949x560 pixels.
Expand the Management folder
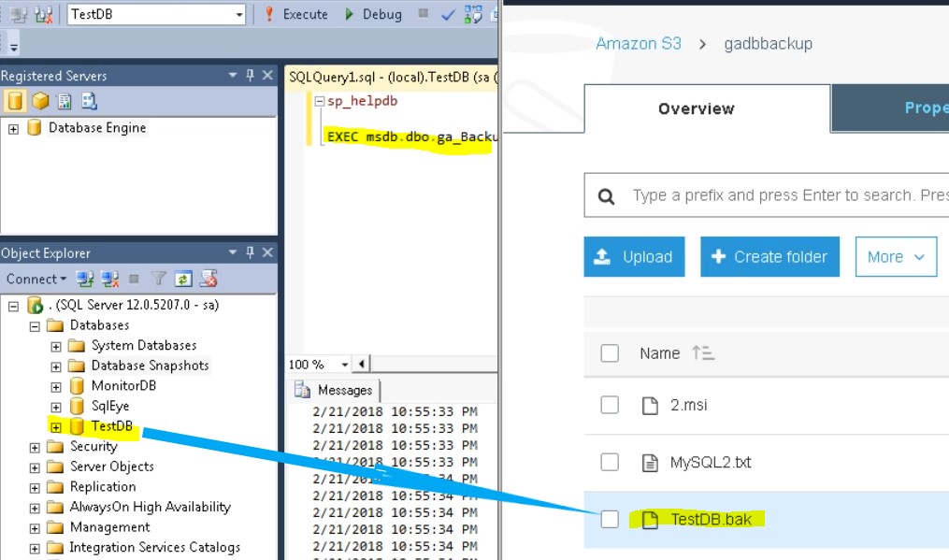(35, 528)
